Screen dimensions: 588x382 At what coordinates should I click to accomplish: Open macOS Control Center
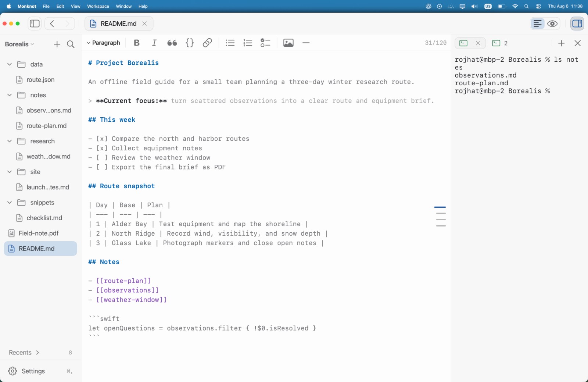[538, 6]
